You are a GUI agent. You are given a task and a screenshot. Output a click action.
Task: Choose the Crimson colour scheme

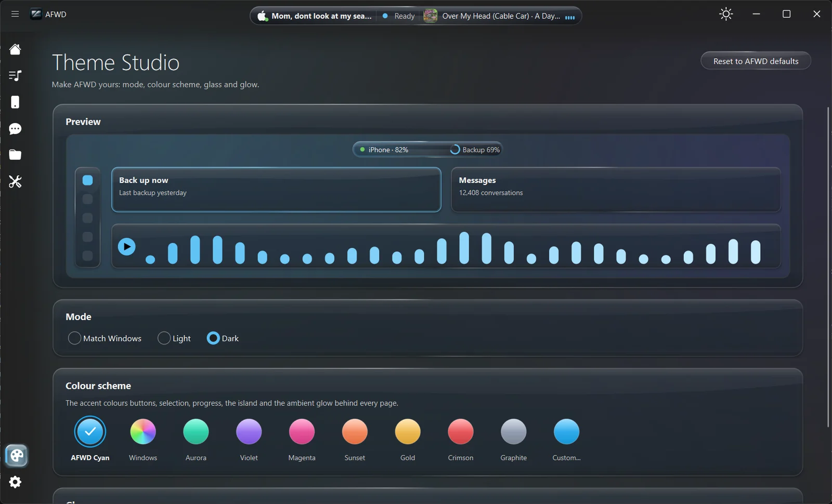[461, 432]
